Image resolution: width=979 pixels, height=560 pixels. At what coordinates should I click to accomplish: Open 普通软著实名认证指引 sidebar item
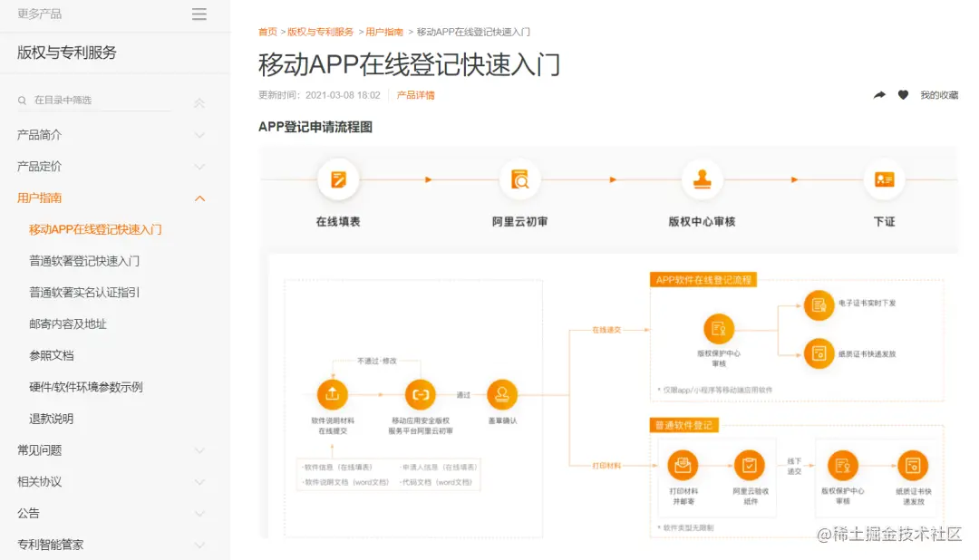84,292
